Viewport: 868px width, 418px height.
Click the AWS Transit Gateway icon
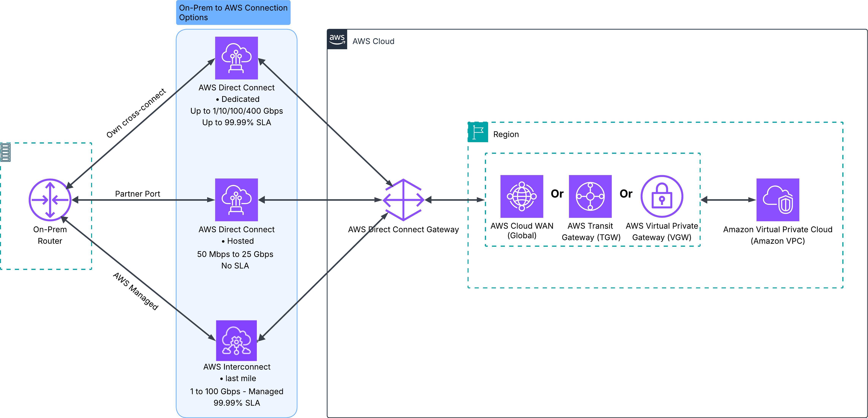590,196
